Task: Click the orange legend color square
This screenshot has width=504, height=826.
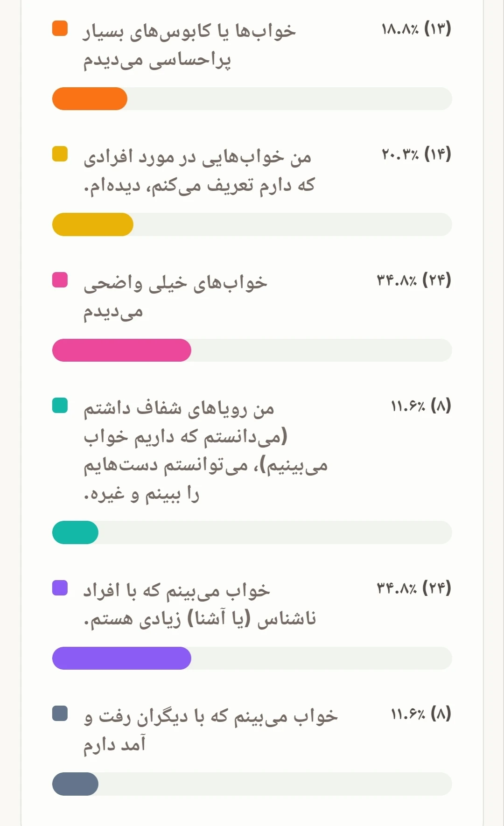Action: coord(60,28)
